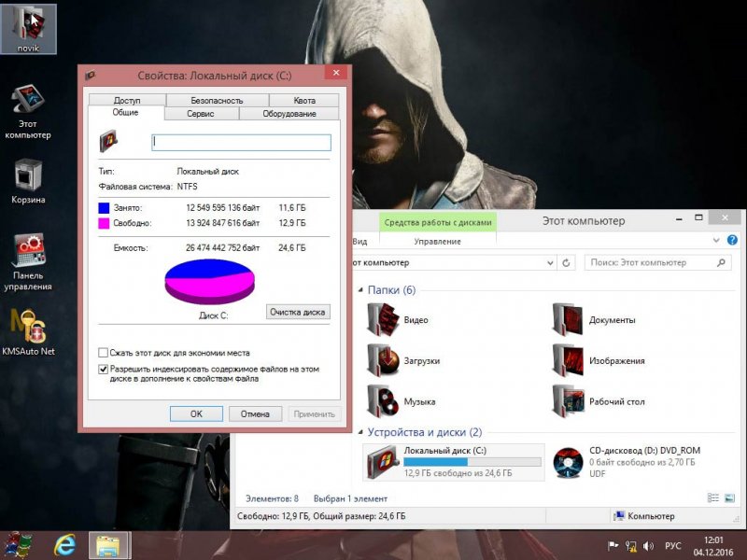The image size is (747, 560).
Task: Open address bar history dropdown arrow
Action: pyautogui.click(x=550, y=263)
